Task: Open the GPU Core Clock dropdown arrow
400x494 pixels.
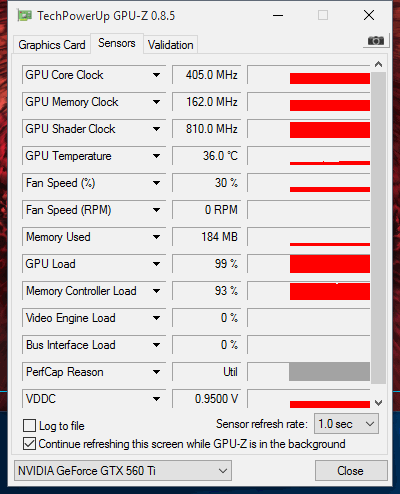Action: pyautogui.click(x=156, y=75)
